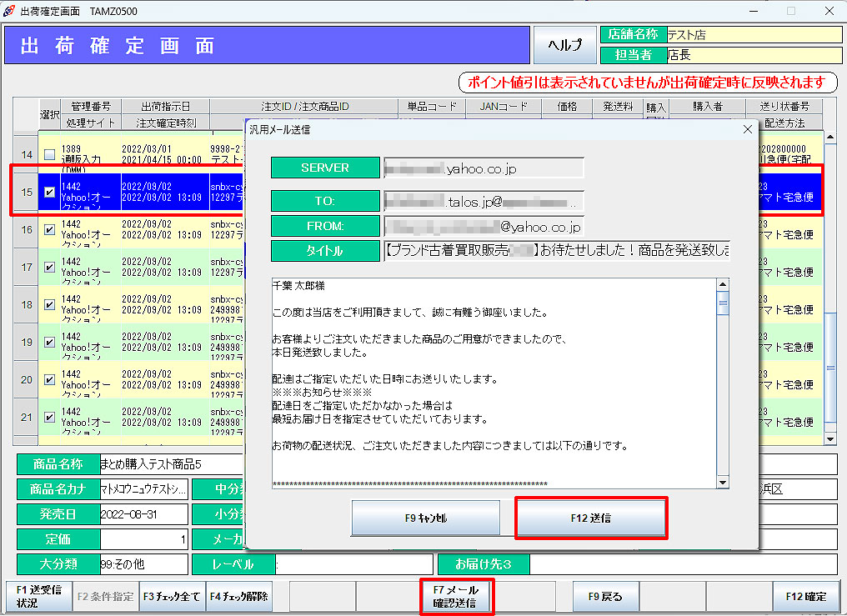The image size is (847, 616).
Task: Click the F12 送信 send button
Action: [x=591, y=518]
